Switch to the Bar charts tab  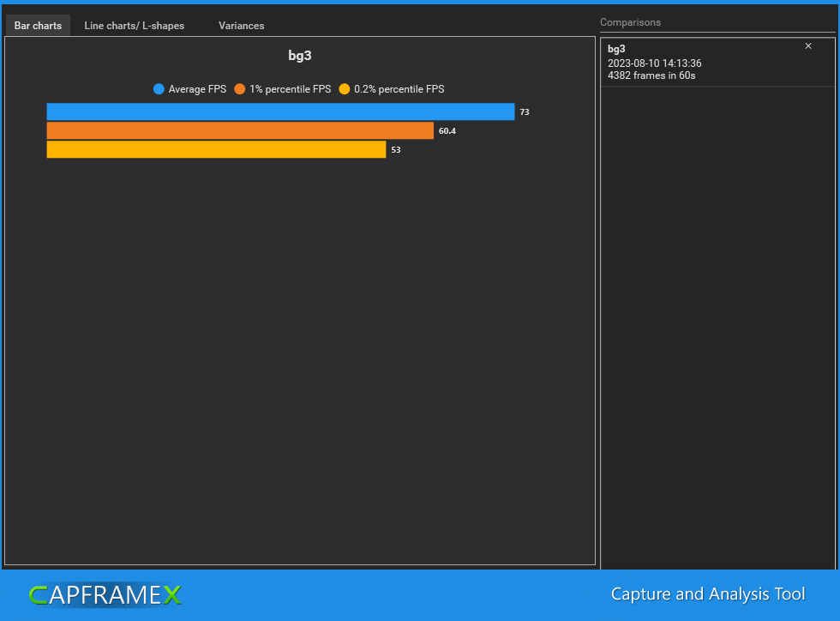tap(38, 25)
